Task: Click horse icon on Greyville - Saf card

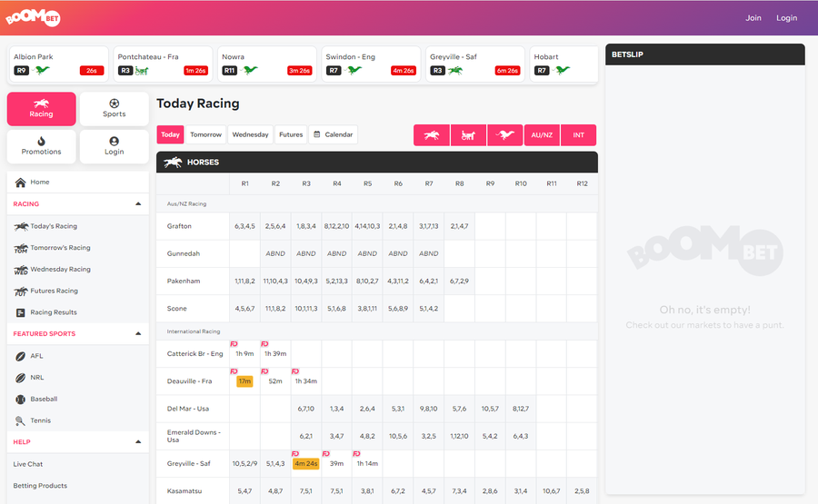Action: pyautogui.click(x=455, y=70)
